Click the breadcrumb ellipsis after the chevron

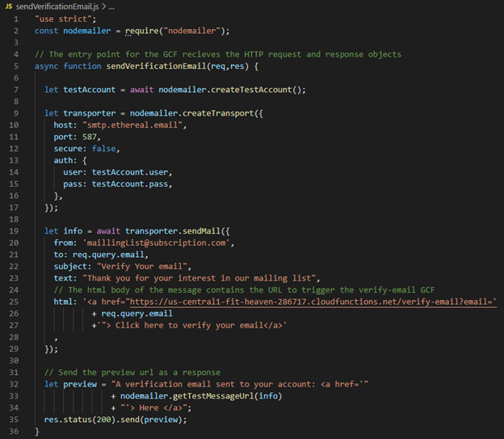111,6
